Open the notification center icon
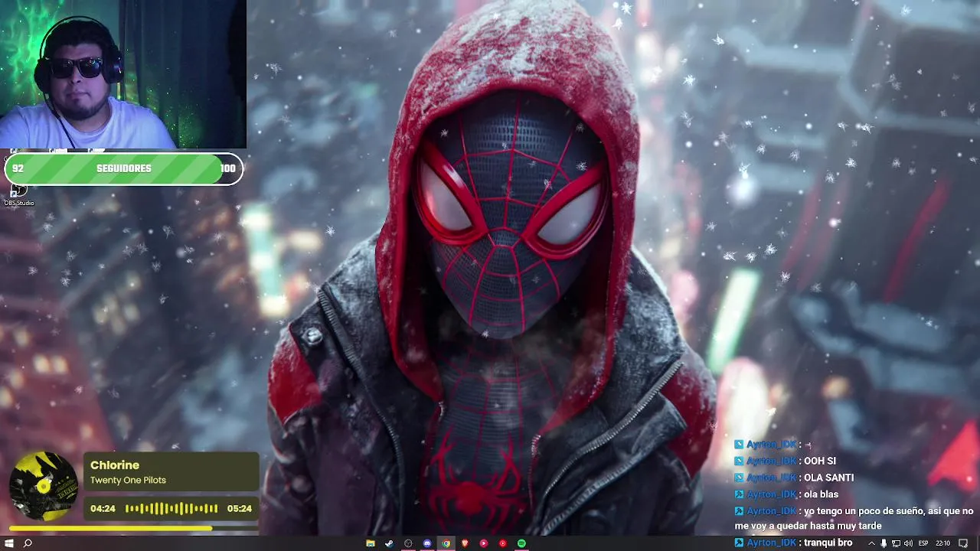This screenshot has height=551, width=980. click(x=964, y=543)
